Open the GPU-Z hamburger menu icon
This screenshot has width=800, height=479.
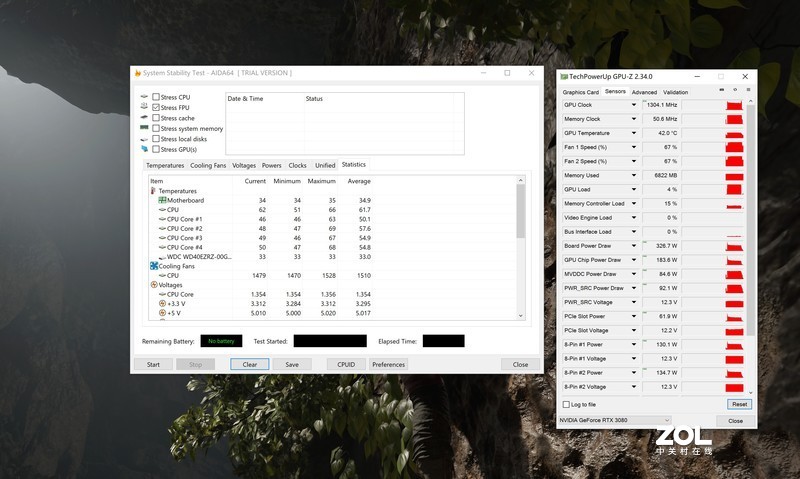click(x=746, y=92)
